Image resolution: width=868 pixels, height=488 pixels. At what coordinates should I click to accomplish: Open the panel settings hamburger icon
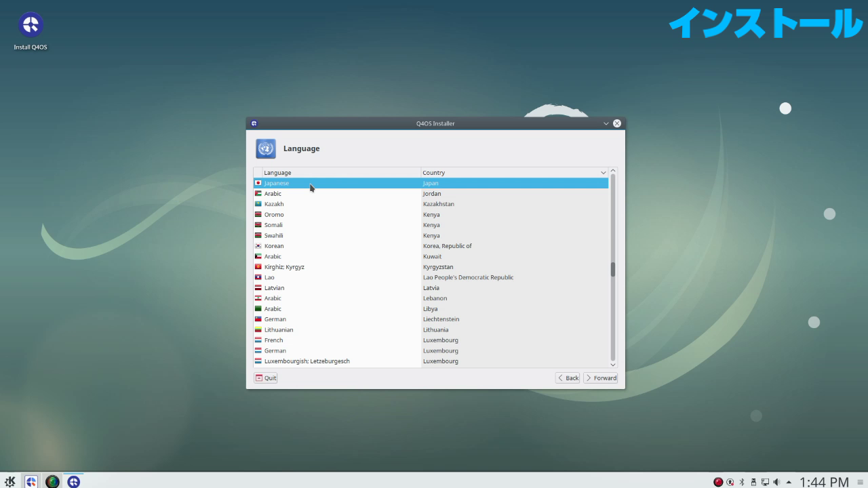tap(860, 482)
